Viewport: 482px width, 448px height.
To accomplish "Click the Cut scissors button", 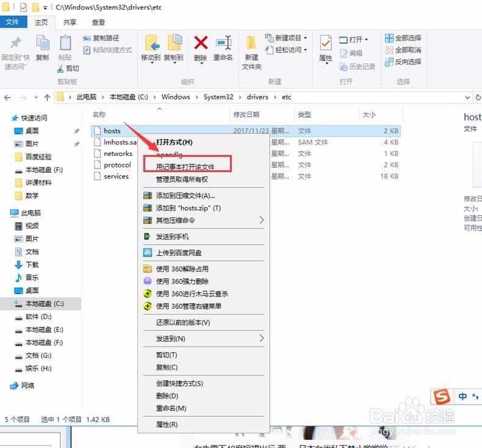I will pos(68,68).
